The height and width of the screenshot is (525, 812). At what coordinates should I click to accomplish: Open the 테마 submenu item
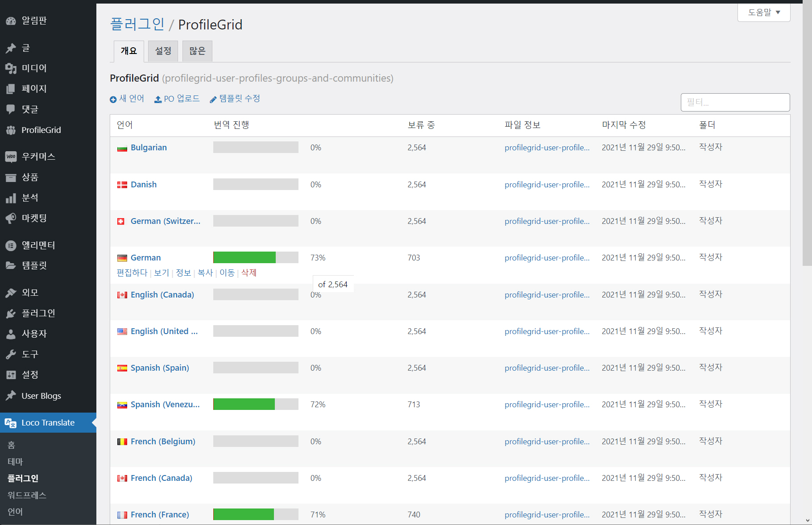coord(15,462)
